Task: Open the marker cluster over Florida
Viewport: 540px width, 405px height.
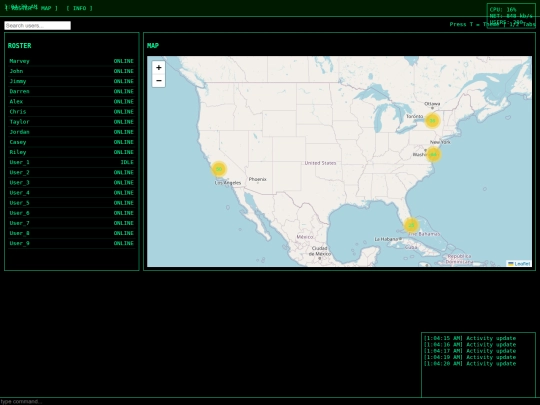Action: tap(411, 225)
